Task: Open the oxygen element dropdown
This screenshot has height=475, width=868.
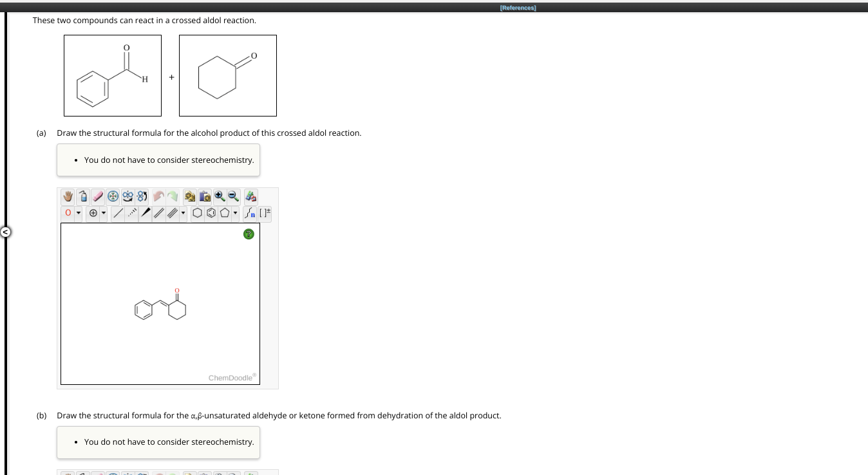Action: pyautogui.click(x=79, y=212)
